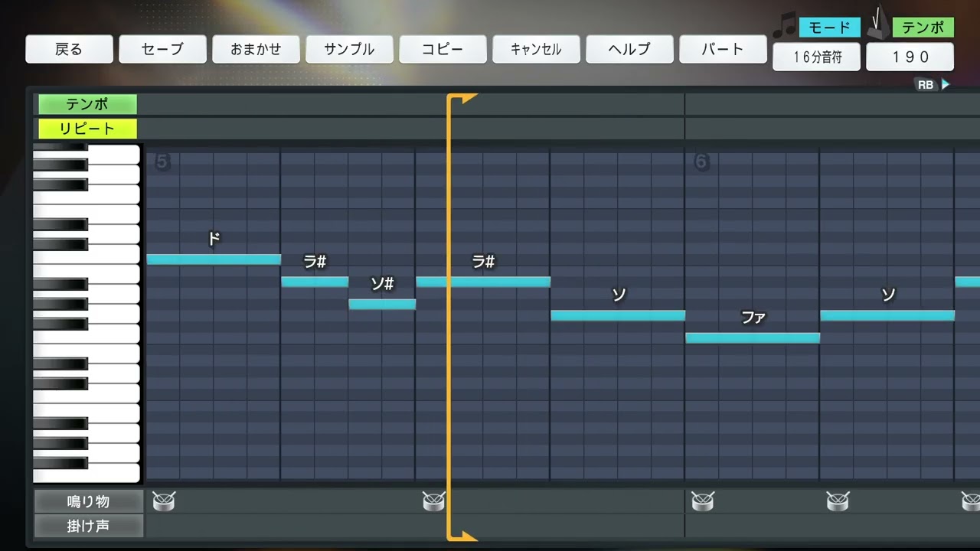Click the drum icon at measure 5 start

click(163, 501)
